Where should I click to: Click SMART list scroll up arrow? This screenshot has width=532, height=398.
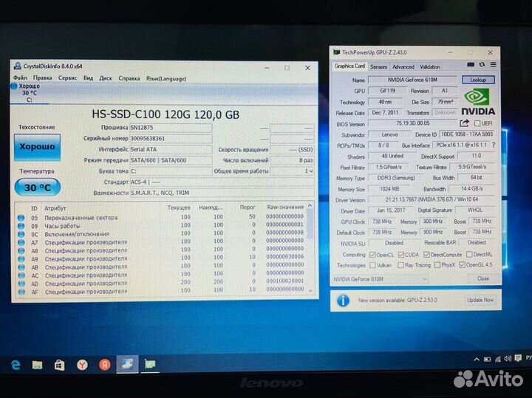coord(310,206)
